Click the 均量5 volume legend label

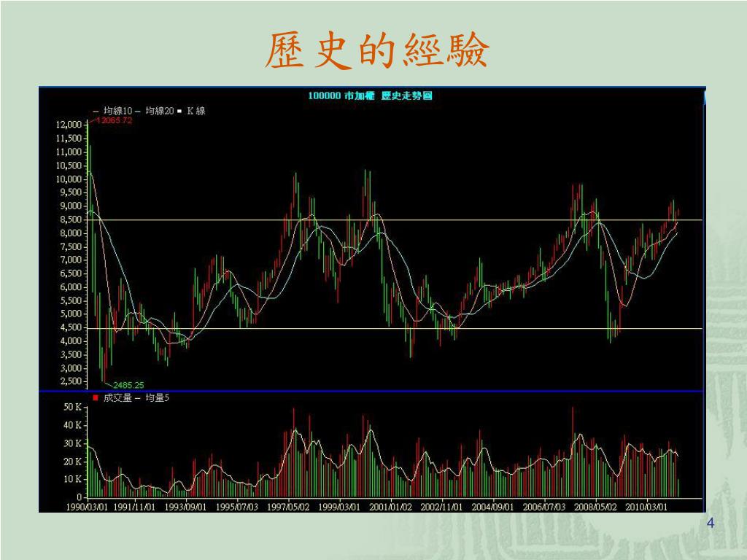point(158,397)
